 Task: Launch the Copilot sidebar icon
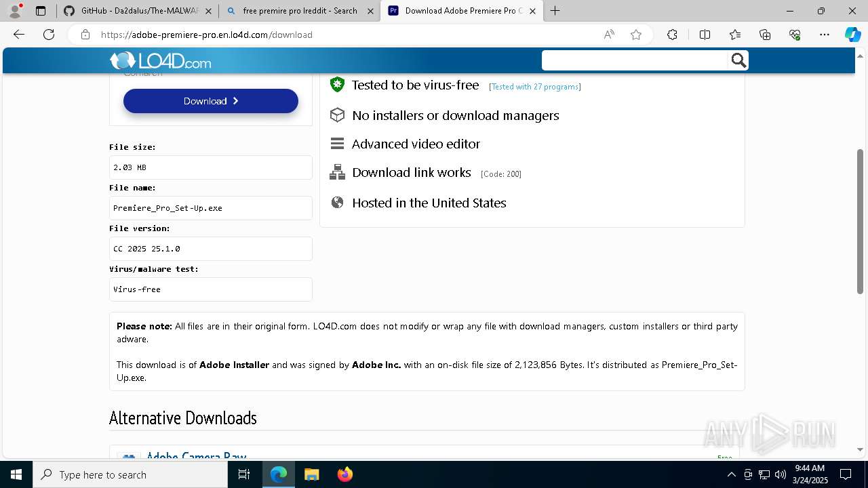coord(852,35)
